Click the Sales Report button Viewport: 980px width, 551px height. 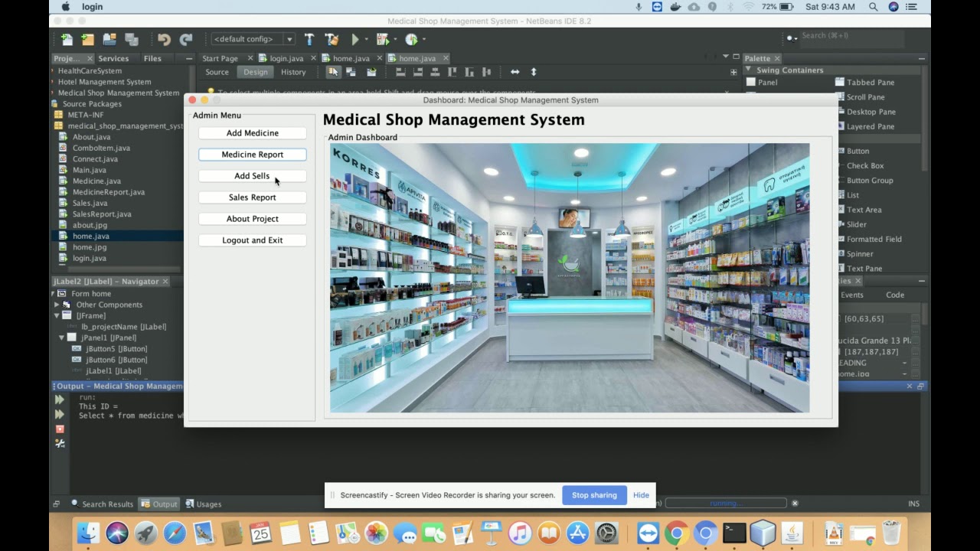click(253, 197)
